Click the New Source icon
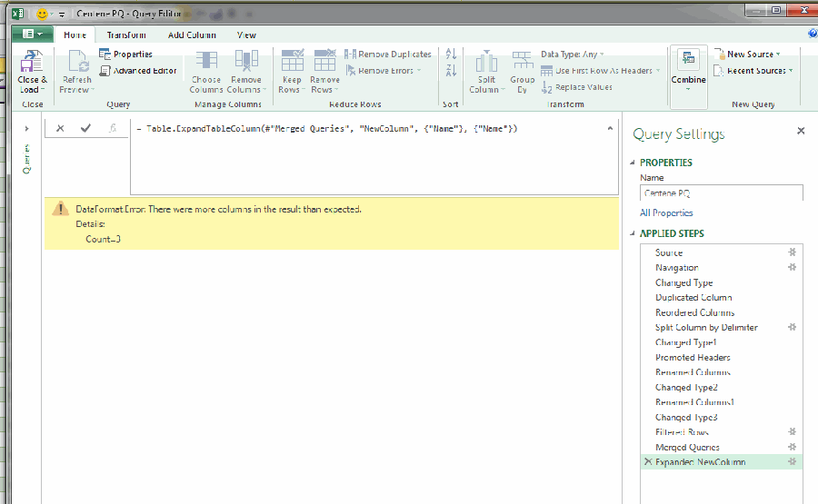 click(x=720, y=54)
